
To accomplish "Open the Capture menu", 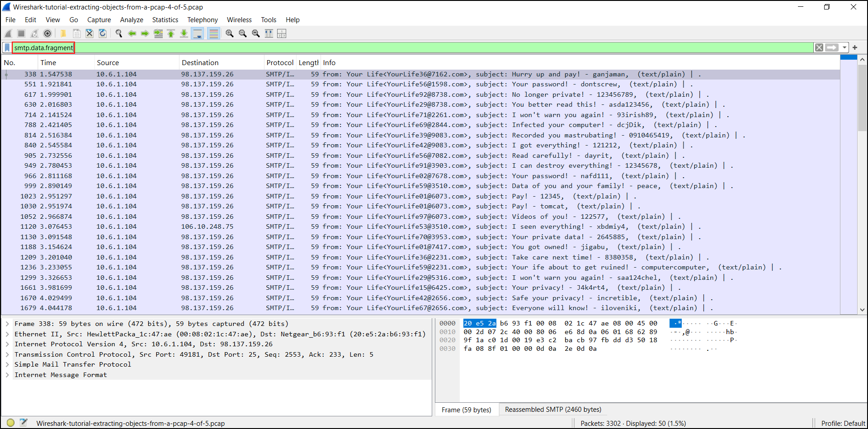I will [x=99, y=20].
